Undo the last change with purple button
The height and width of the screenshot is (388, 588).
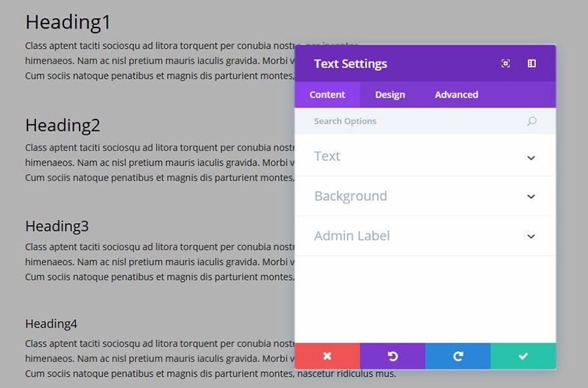(393, 356)
